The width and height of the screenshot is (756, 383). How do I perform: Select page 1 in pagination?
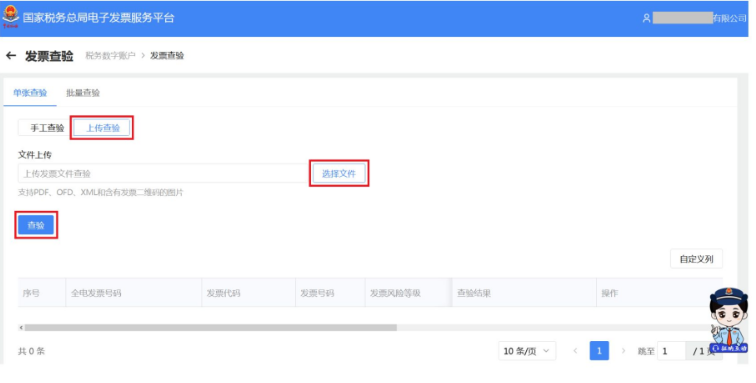click(599, 351)
